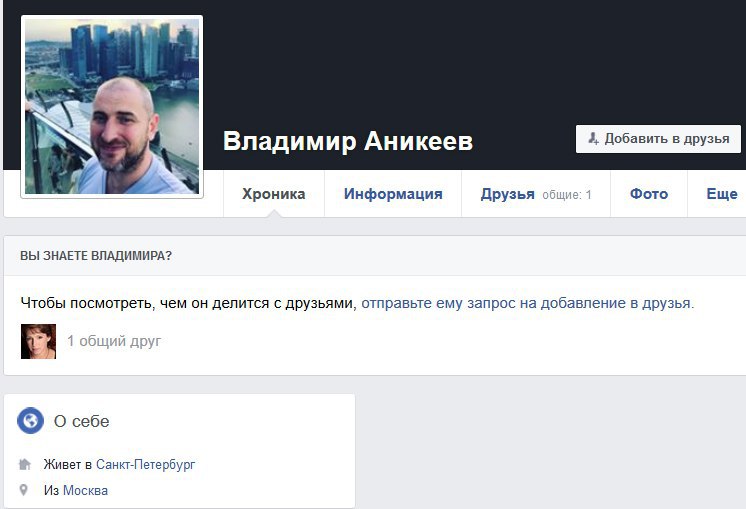Click the add-friend person icon
The height and width of the screenshot is (509, 746).
click(x=593, y=139)
